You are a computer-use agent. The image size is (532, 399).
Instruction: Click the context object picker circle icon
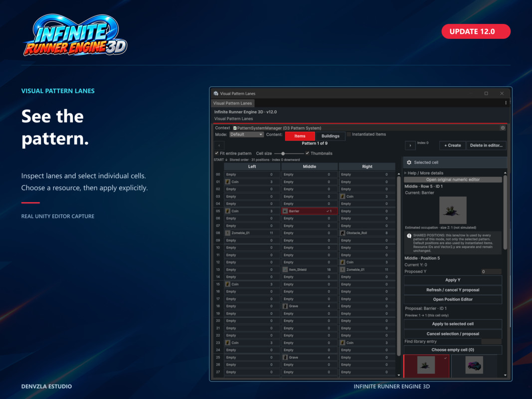pyautogui.click(x=503, y=128)
